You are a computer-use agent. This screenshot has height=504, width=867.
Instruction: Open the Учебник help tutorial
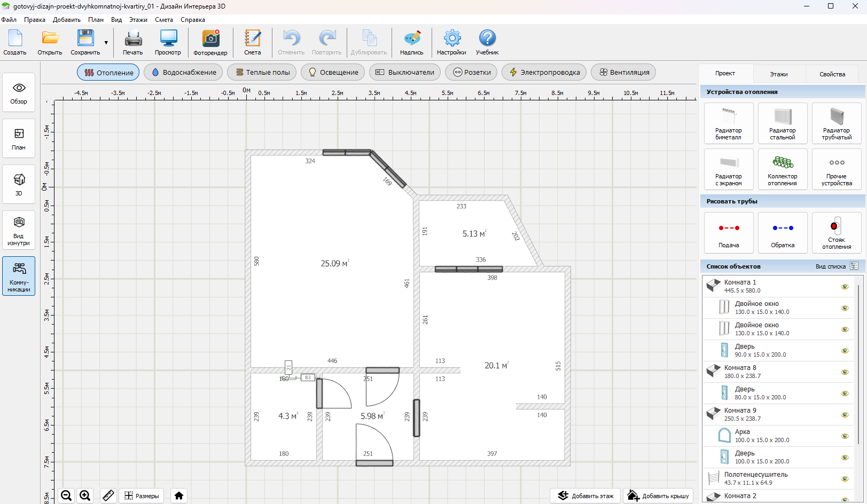click(x=487, y=42)
